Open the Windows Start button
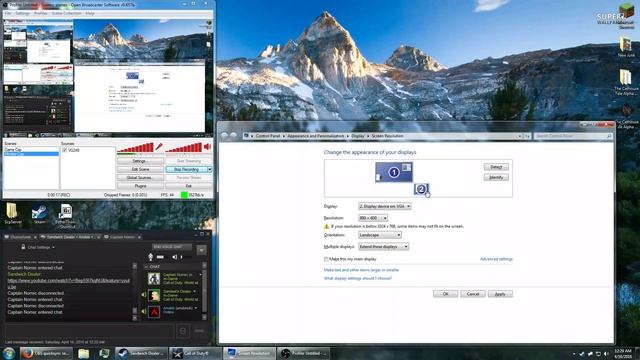This screenshot has height=360, width=640. pyautogui.click(x=9, y=353)
